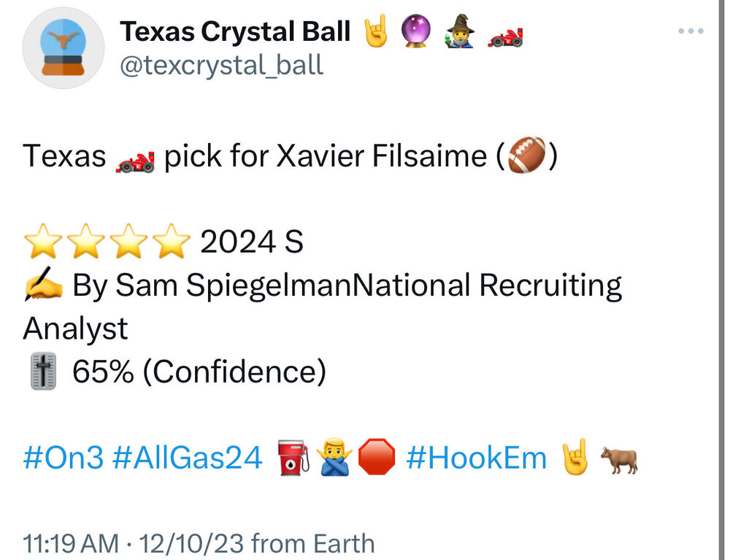Click the 11:19 AM timestamp
The image size is (730, 560).
[x=71, y=544]
